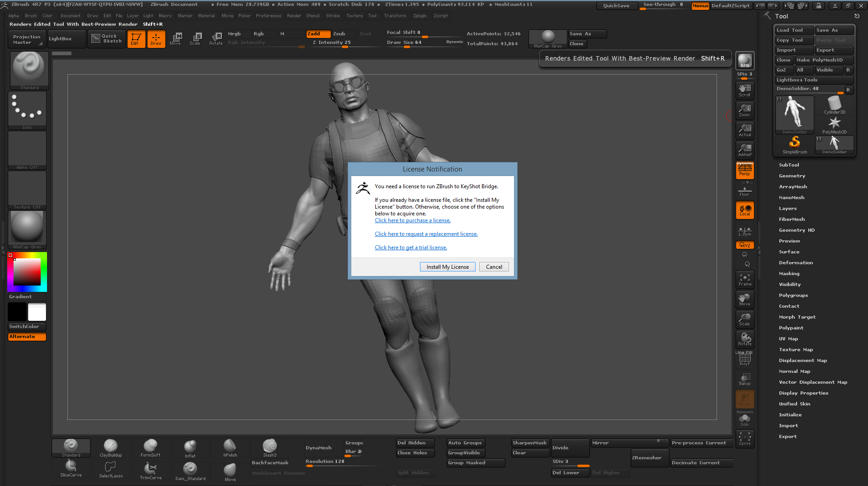Click the AAHalf icon
The height and width of the screenshot is (486, 868).
click(x=745, y=150)
